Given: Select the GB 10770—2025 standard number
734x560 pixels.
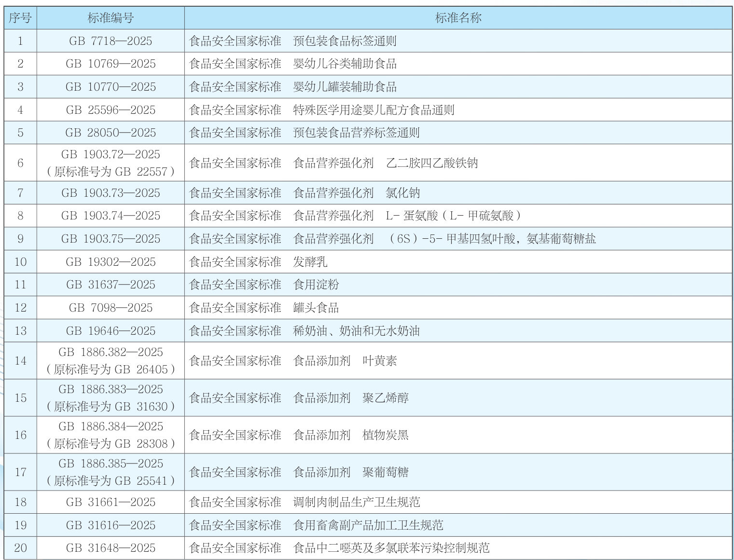Looking at the screenshot, I should pyautogui.click(x=111, y=87).
